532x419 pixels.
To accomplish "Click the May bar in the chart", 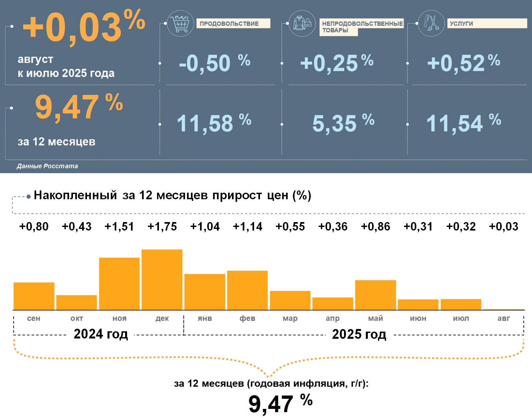I will pyautogui.click(x=375, y=295).
